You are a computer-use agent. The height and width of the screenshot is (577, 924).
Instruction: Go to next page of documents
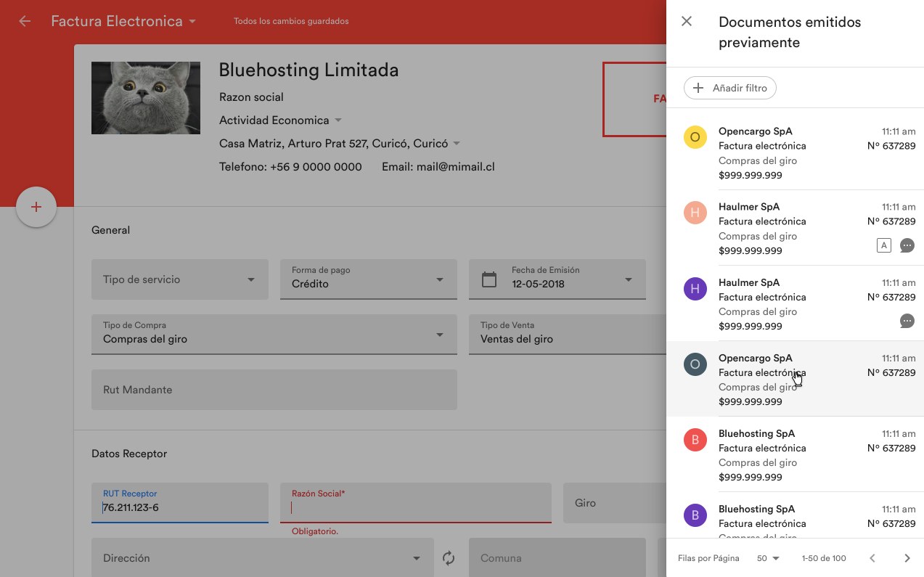click(907, 558)
